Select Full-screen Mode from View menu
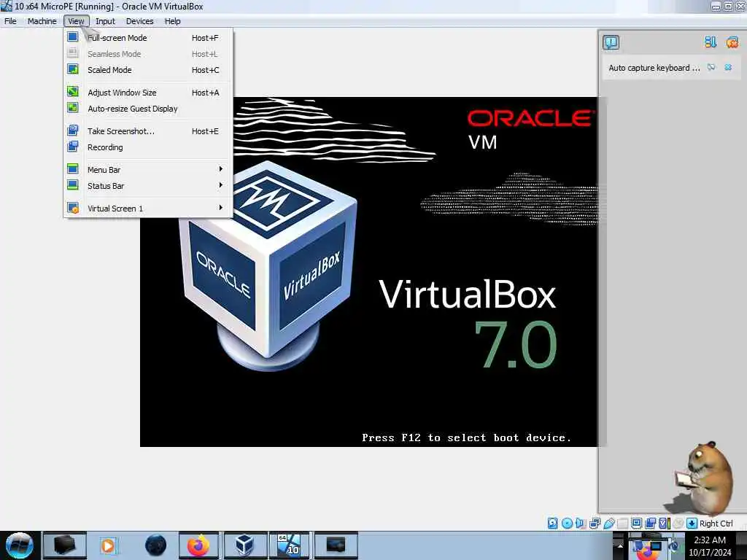 coord(147,38)
